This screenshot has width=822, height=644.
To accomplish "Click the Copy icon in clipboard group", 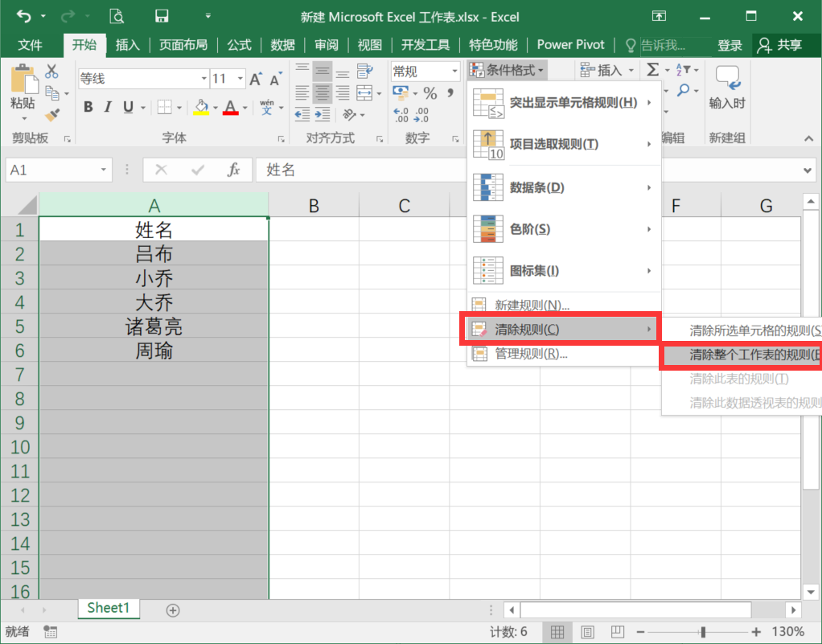I will pos(52,93).
